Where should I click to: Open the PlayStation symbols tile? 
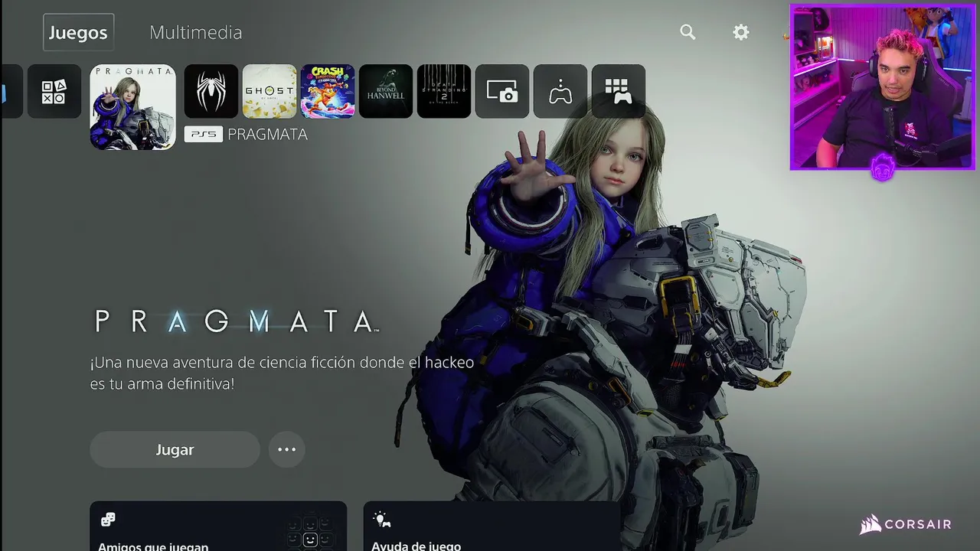pos(54,91)
